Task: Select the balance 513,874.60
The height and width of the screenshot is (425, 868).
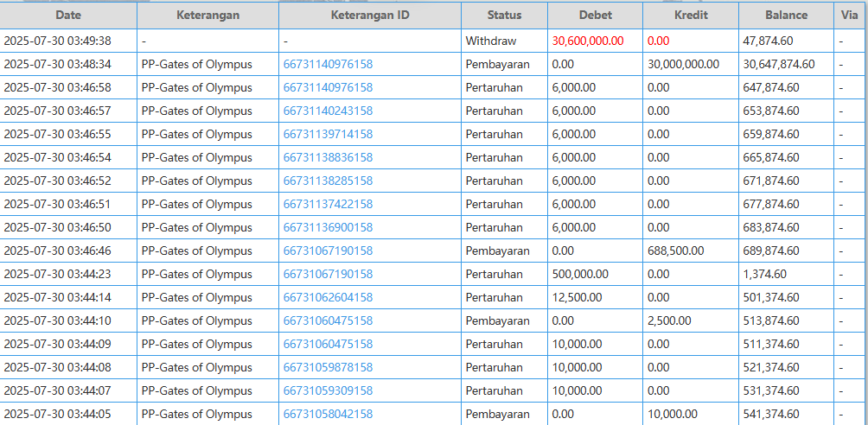Action: click(x=771, y=320)
